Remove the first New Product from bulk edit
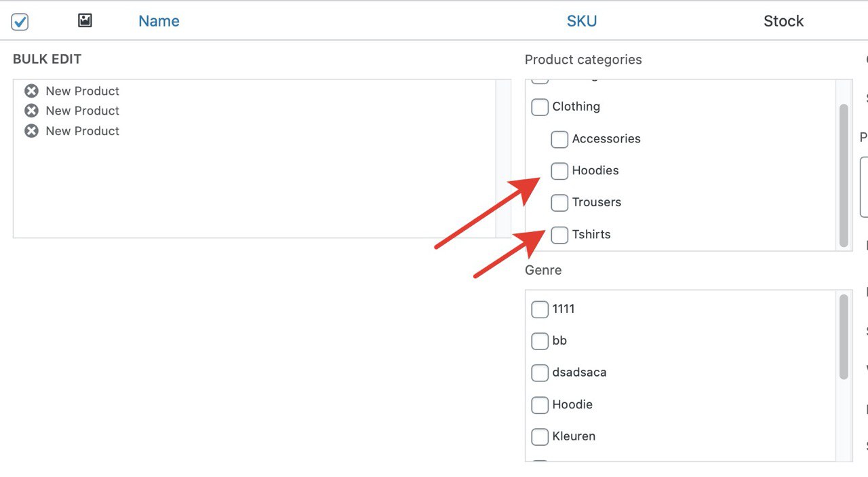 pos(31,91)
